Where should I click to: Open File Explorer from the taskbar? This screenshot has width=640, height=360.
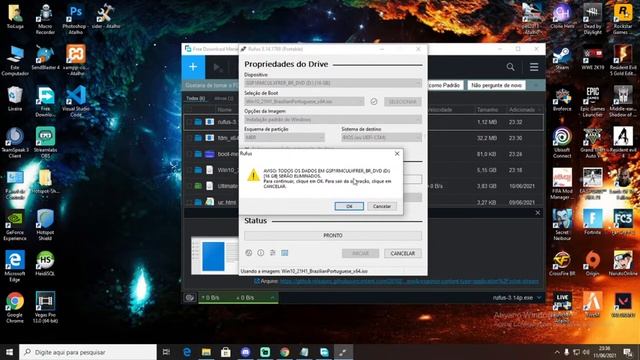(206, 352)
